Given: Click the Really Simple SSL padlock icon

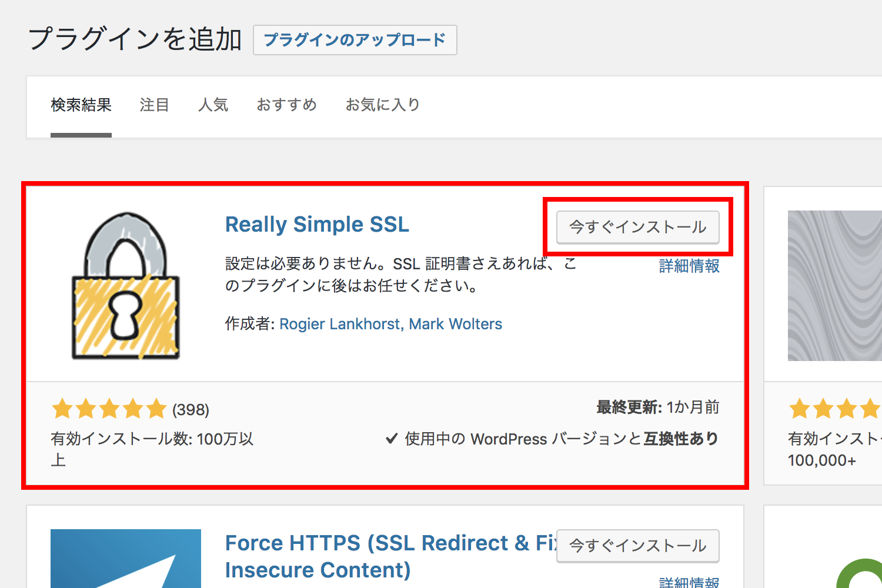Looking at the screenshot, I should click(125, 286).
